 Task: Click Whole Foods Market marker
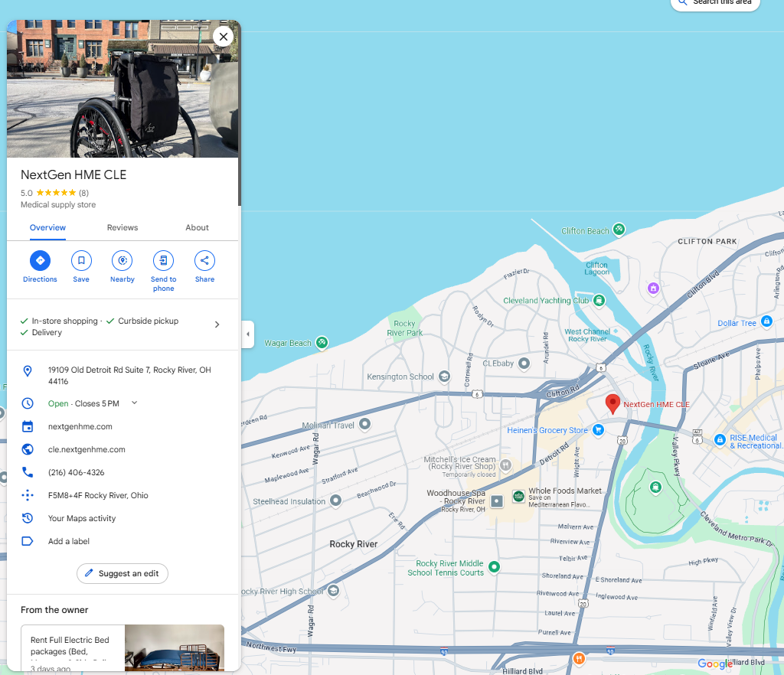[518, 496]
